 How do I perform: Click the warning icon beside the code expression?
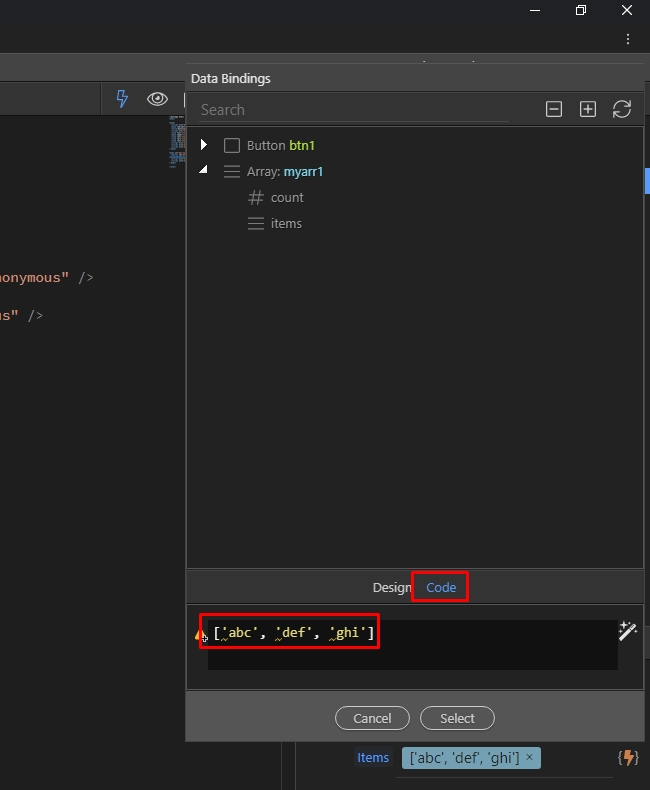pos(201,635)
